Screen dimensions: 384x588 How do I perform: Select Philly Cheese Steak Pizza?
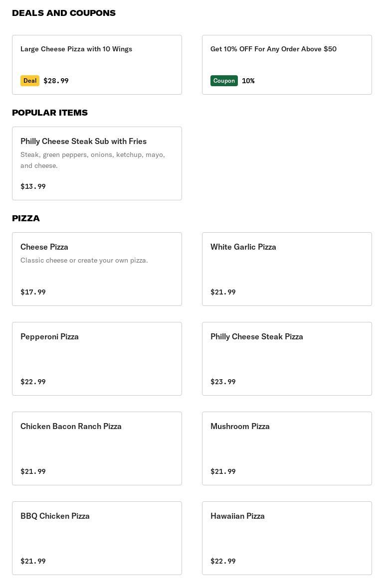[x=287, y=359]
